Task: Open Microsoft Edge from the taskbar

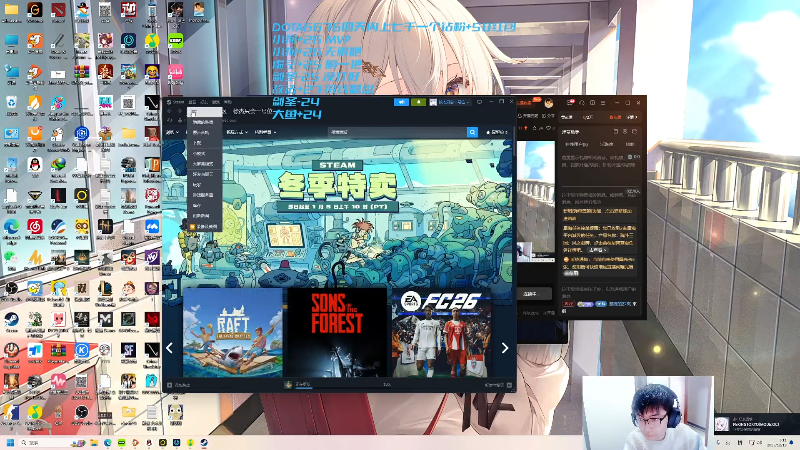Action: (x=108, y=442)
